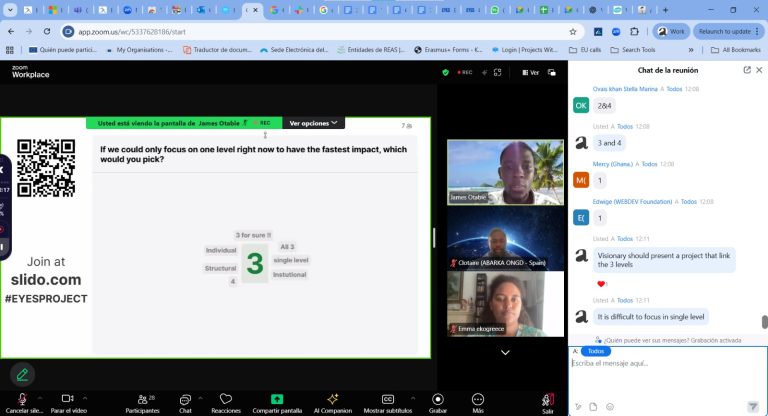Click the Reacciones heart icon

coord(225,399)
